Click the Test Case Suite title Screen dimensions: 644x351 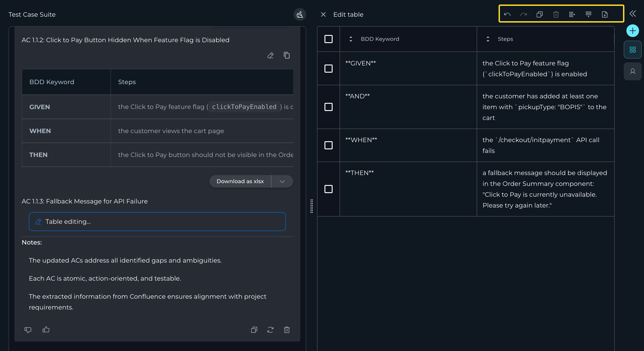pyautogui.click(x=32, y=14)
